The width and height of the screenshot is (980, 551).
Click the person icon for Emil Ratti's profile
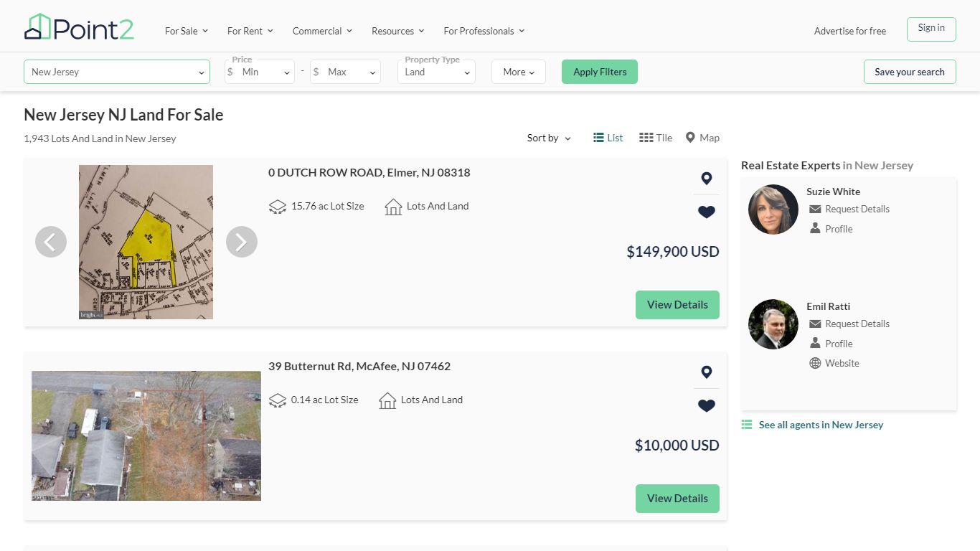click(815, 343)
